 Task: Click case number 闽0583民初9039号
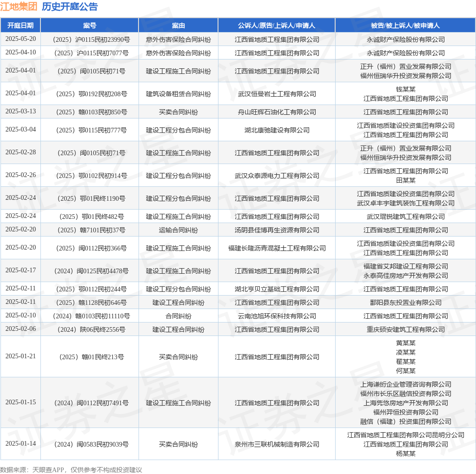tap(92, 445)
